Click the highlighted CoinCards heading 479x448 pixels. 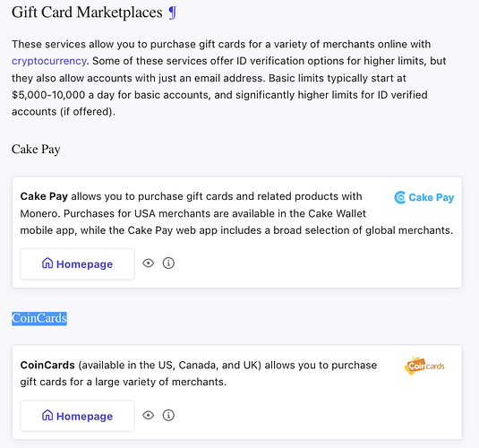[39, 318]
